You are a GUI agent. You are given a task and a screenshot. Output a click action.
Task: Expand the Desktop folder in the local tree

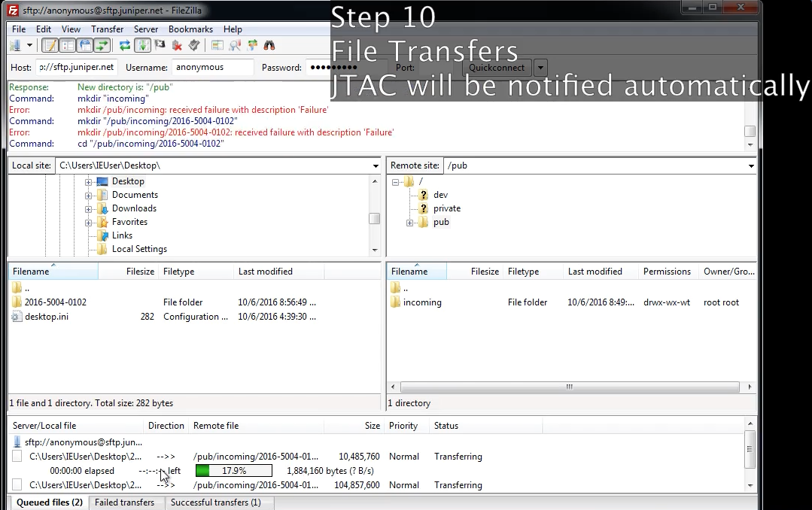pyautogui.click(x=89, y=182)
